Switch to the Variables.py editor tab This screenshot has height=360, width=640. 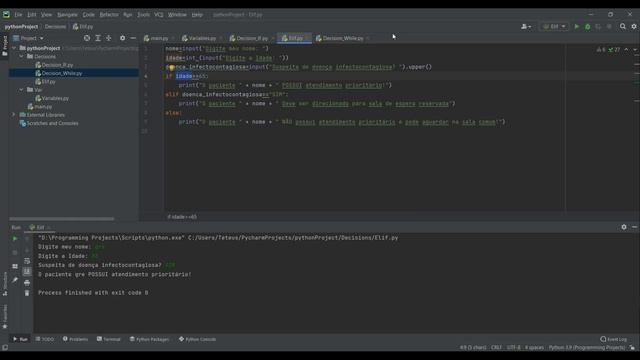(201, 38)
